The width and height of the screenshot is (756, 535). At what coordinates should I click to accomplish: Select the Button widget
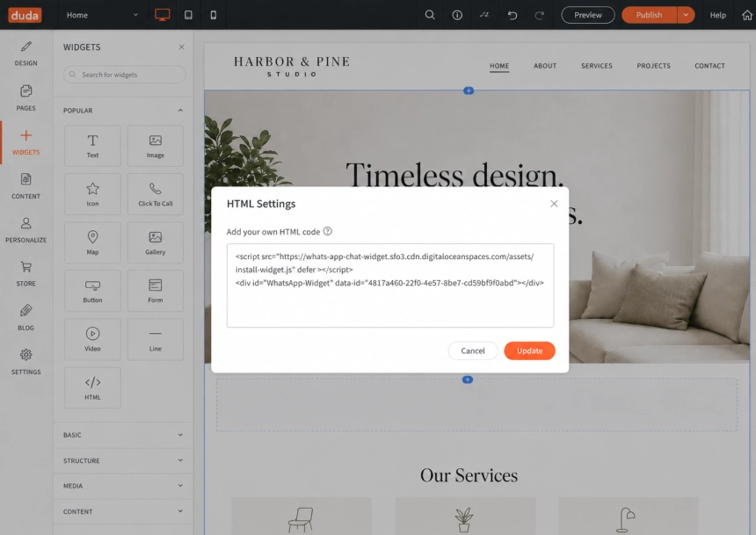(92, 291)
